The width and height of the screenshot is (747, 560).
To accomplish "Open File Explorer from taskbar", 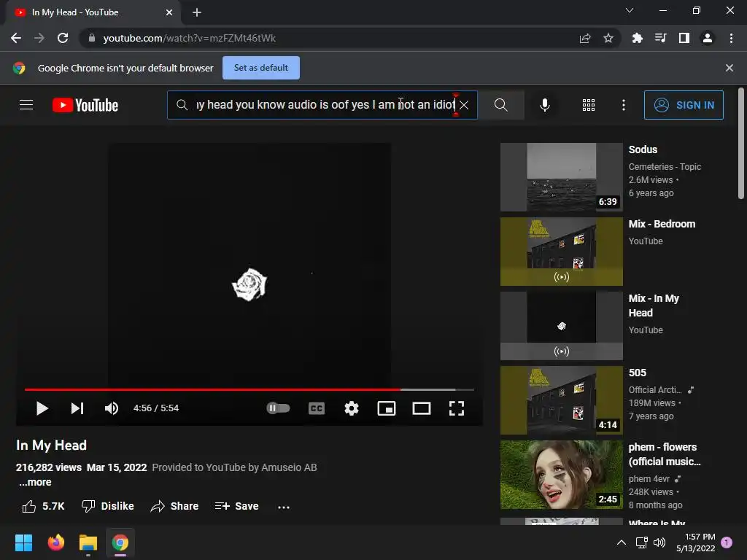I will tap(88, 542).
